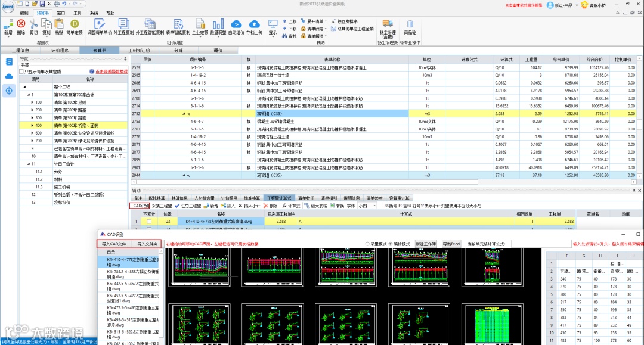Click 插入小计 sigma tool
This screenshot has height=345, width=644.
click(249, 206)
